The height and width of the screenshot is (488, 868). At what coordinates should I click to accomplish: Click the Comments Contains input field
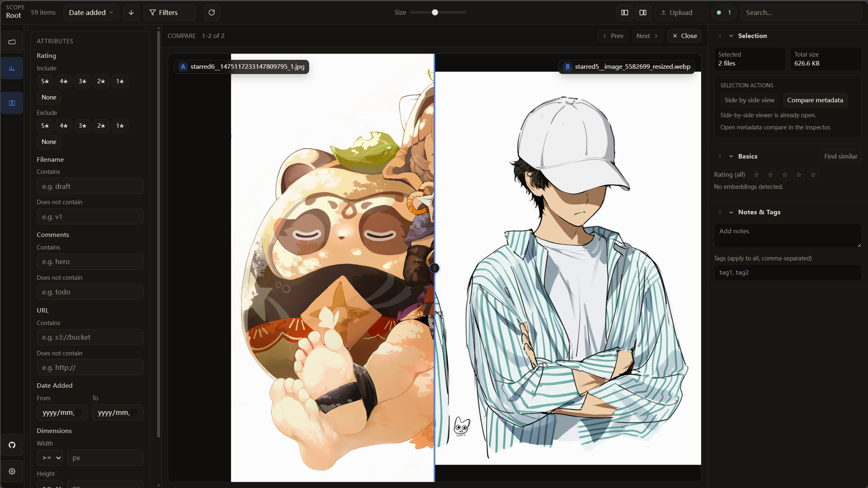click(90, 262)
